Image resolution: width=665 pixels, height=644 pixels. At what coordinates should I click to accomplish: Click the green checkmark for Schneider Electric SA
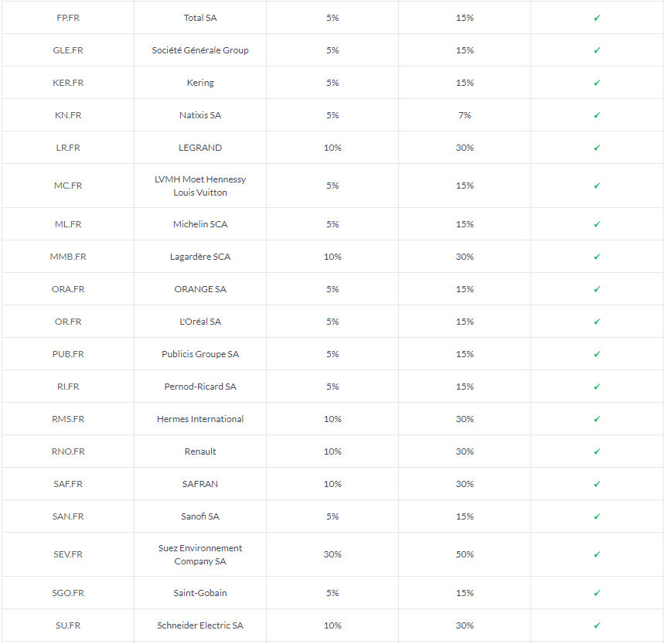tap(597, 625)
